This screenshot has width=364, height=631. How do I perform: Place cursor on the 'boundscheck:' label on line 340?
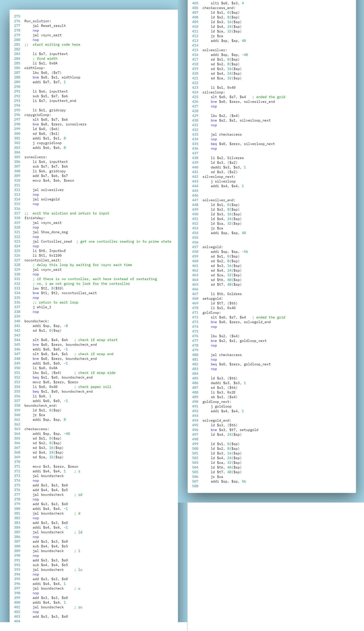(36, 321)
